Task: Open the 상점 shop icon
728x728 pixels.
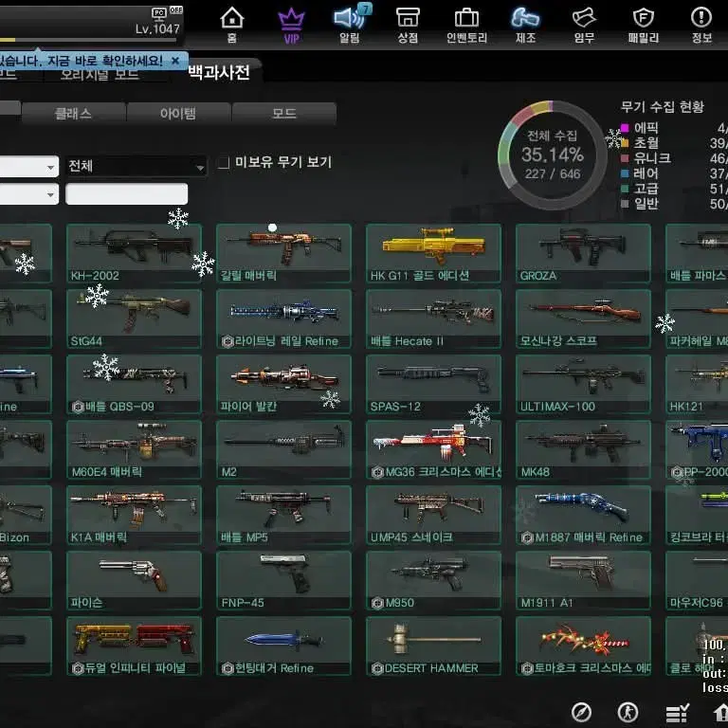Action: pyautogui.click(x=408, y=26)
